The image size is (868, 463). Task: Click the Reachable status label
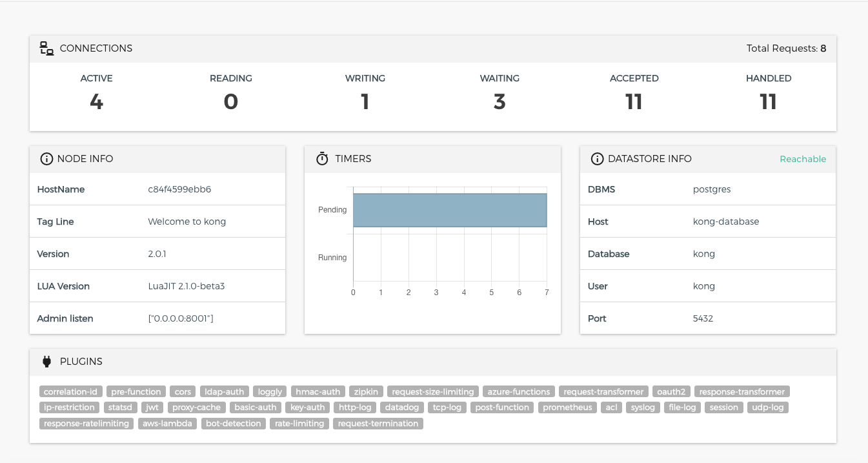803,159
